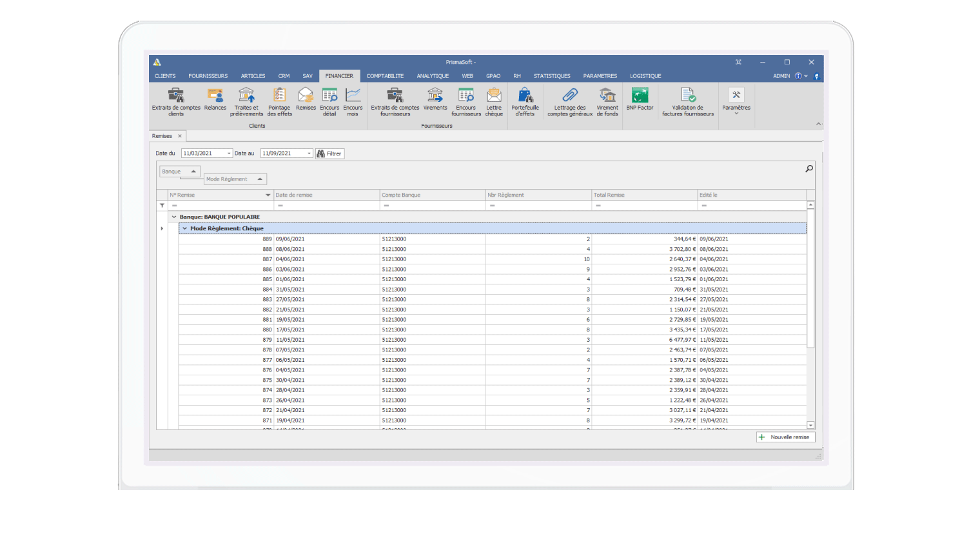Open Extraits de comptes clients
980x543 pixels.
click(x=176, y=102)
